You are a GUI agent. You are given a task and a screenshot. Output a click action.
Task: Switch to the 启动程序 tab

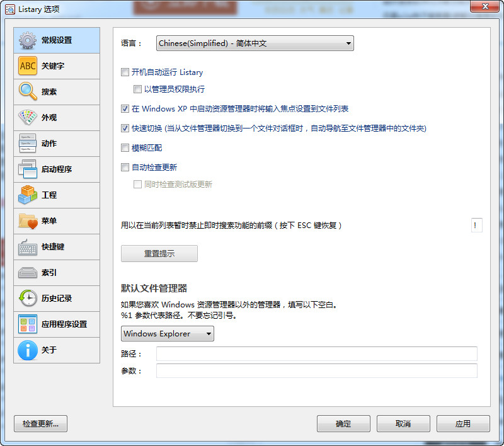tap(57, 169)
